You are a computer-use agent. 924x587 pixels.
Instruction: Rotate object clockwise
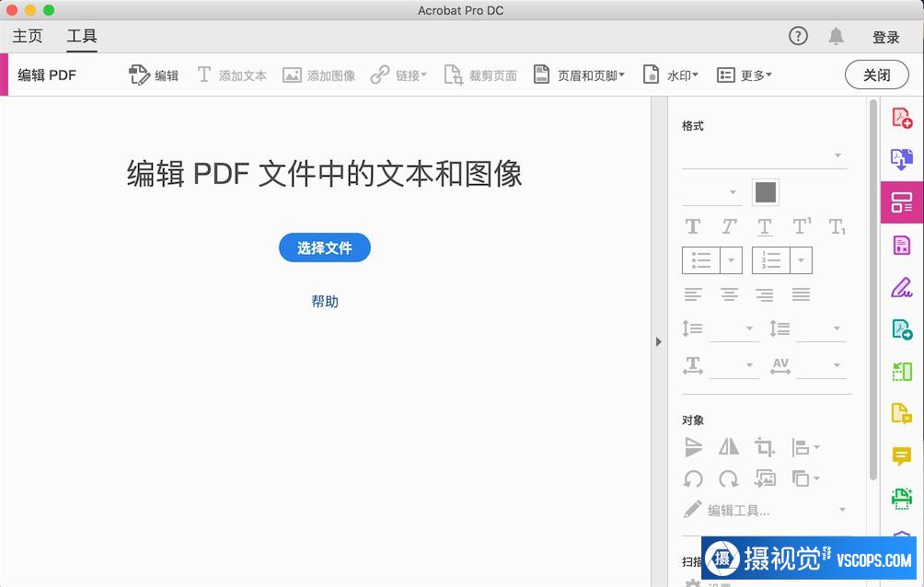(x=729, y=478)
